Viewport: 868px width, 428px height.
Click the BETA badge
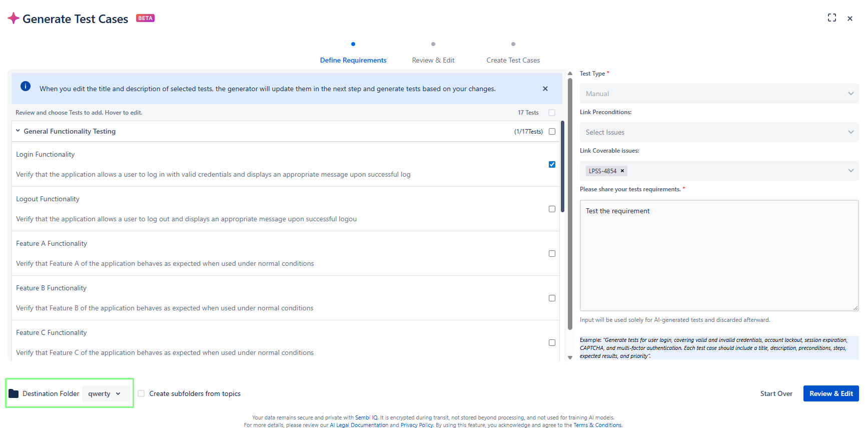click(145, 18)
